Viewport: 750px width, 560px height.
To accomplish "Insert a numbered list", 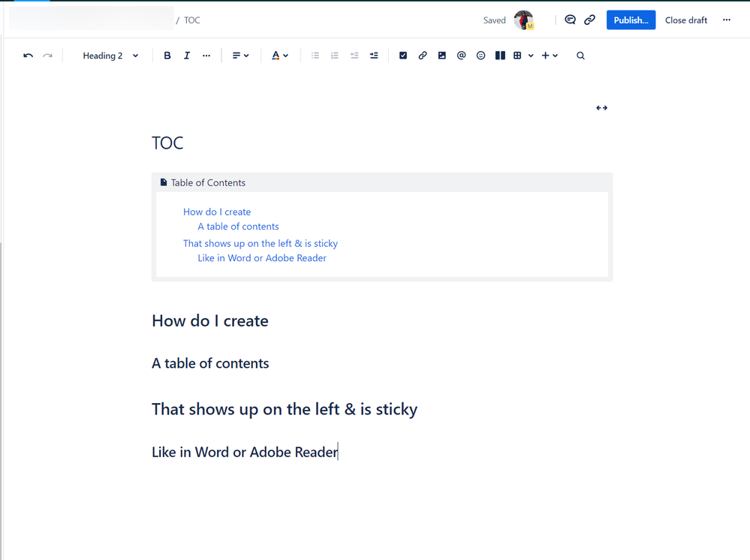I will 334,56.
